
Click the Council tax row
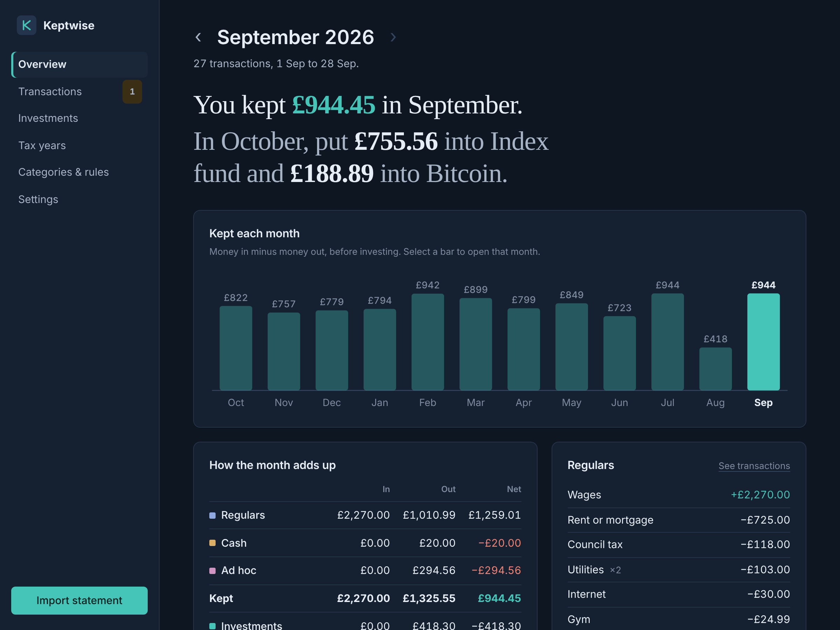pos(679,545)
